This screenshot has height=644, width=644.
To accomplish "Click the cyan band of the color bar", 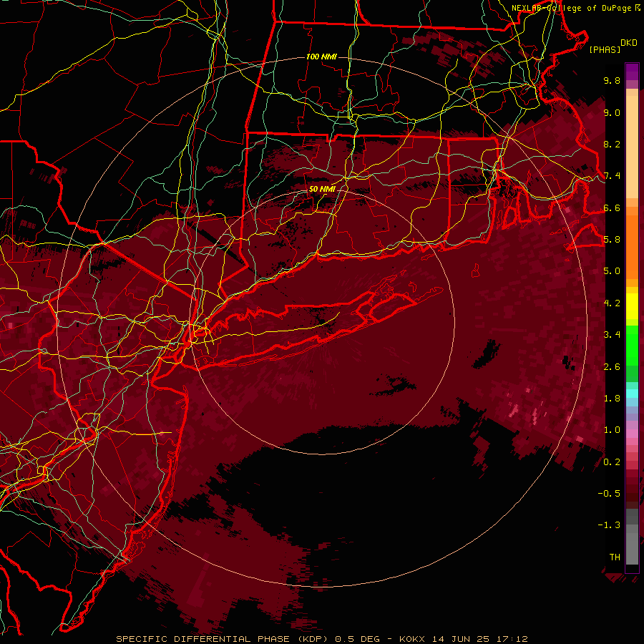I will (x=632, y=394).
